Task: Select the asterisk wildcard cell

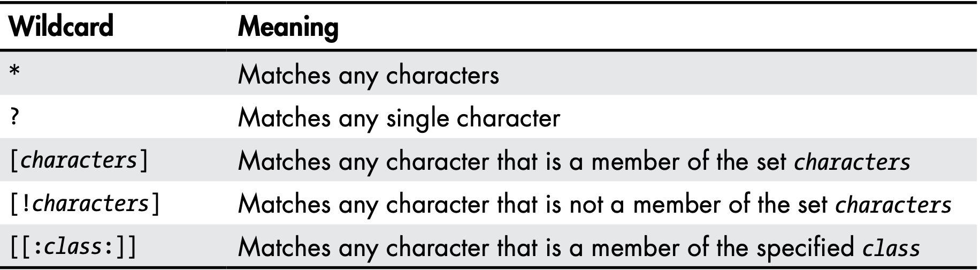Action: pos(15,73)
